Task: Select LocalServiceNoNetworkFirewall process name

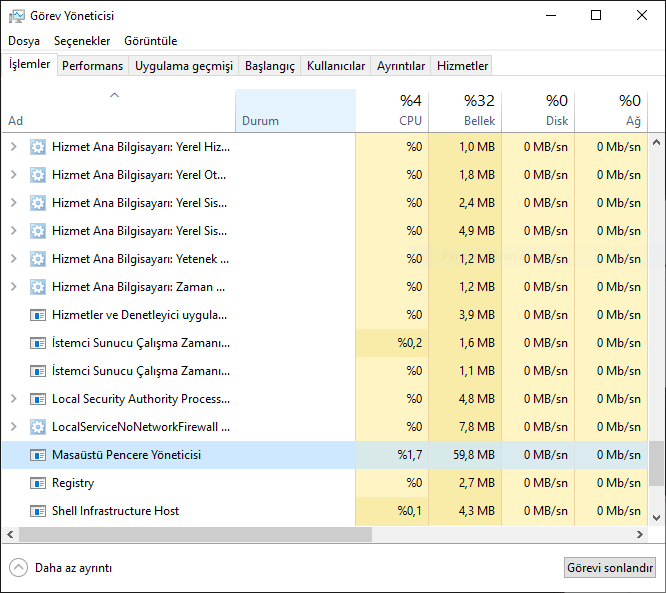Action: click(141, 427)
